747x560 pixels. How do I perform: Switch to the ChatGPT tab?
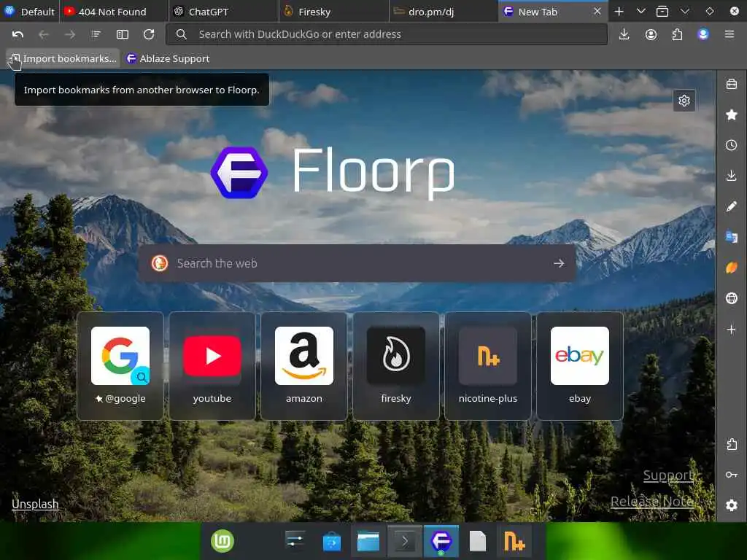click(x=223, y=12)
